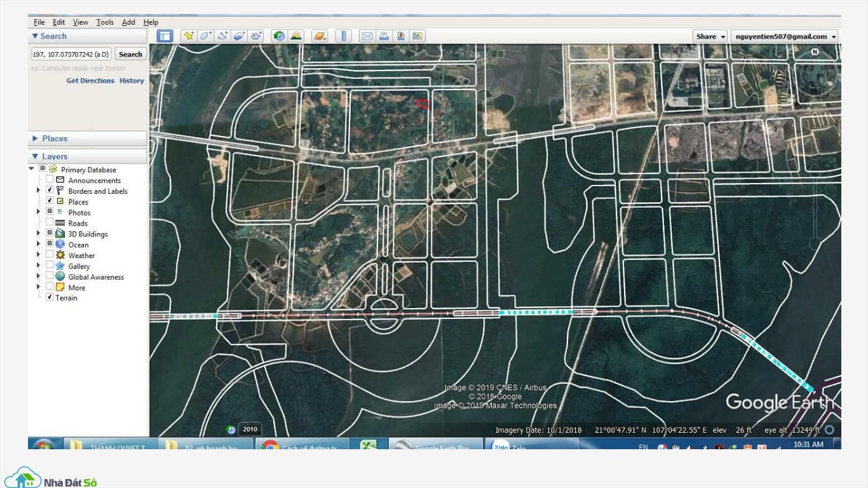Click the Windows Start button
This screenshot has width=868, height=488.
point(44,445)
